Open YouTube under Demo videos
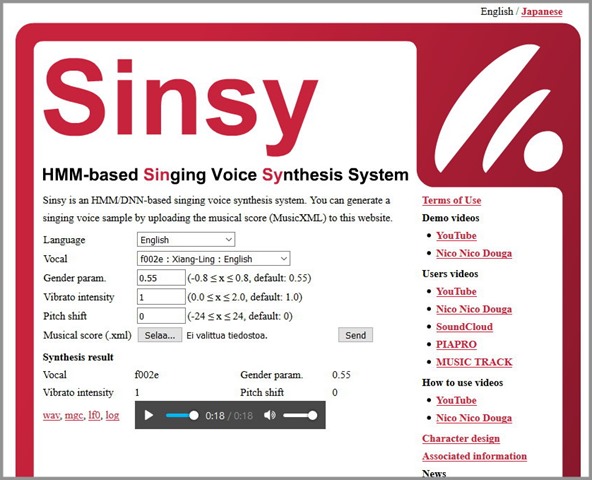592x480 pixels. (x=456, y=236)
